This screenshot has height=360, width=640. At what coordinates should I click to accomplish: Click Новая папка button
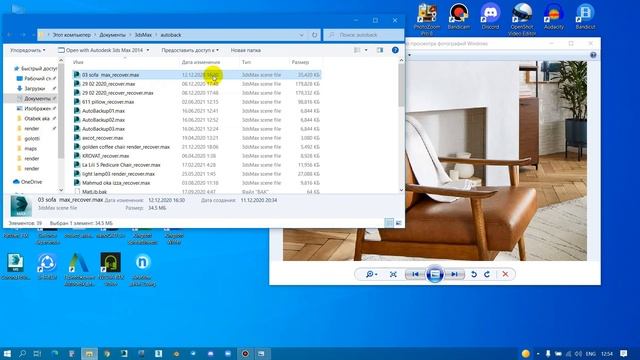tap(246, 50)
